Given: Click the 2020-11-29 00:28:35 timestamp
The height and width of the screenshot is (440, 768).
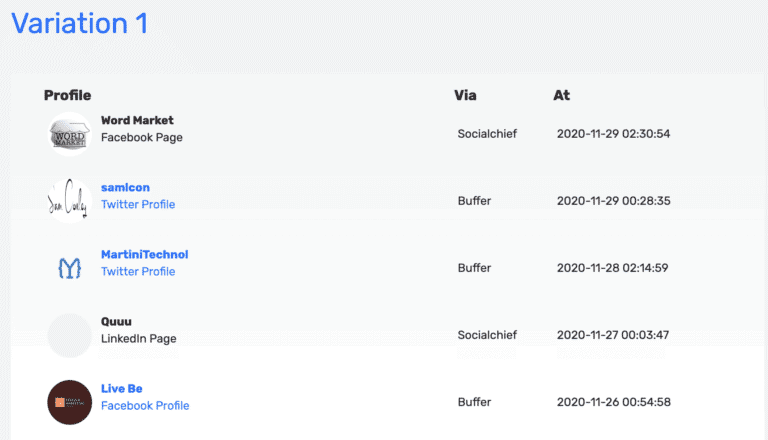Looking at the screenshot, I should click(x=613, y=201).
